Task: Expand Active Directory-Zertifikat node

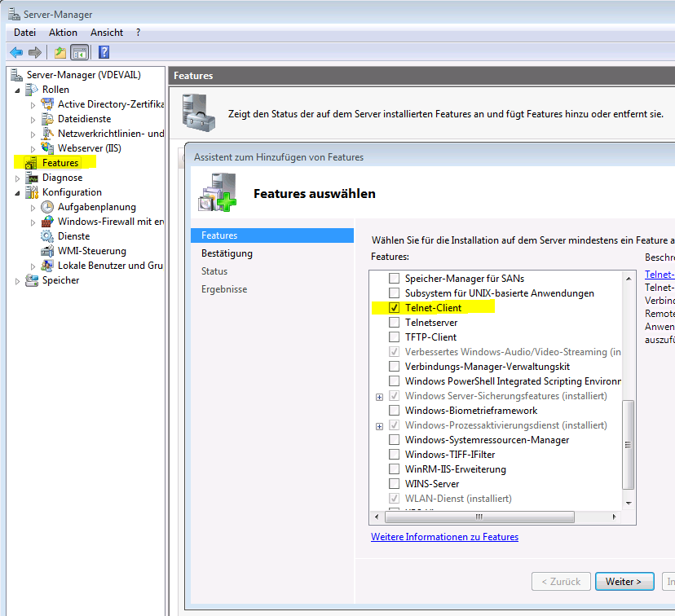Action: (x=33, y=104)
